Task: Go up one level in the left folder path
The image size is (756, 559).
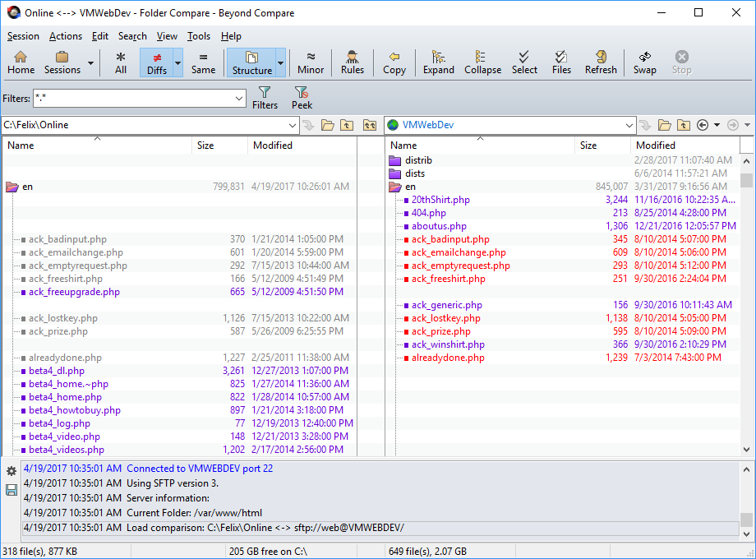Action: [346, 125]
